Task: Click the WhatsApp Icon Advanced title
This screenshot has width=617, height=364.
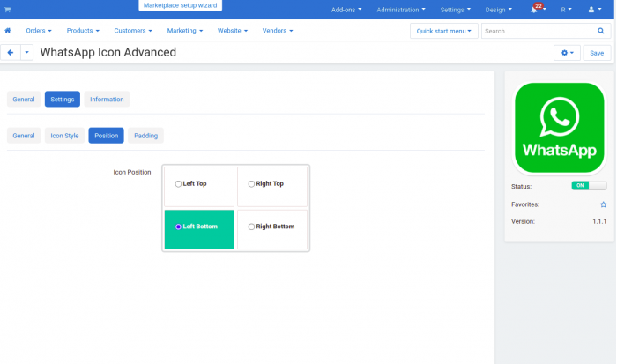Action: pos(108,52)
